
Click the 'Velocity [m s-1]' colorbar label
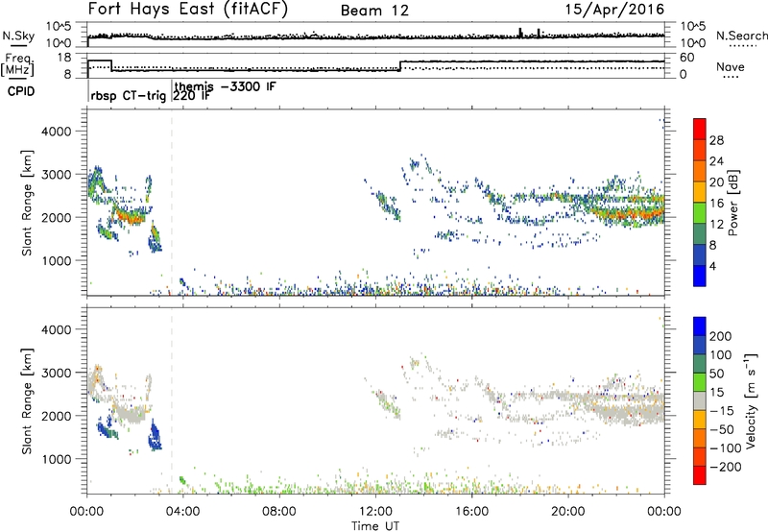coord(751,400)
